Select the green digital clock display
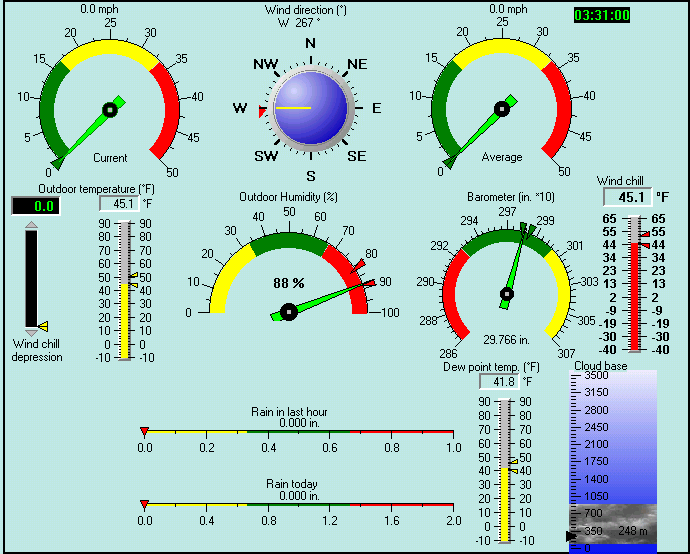The height and width of the screenshot is (554, 690). point(602,15)
